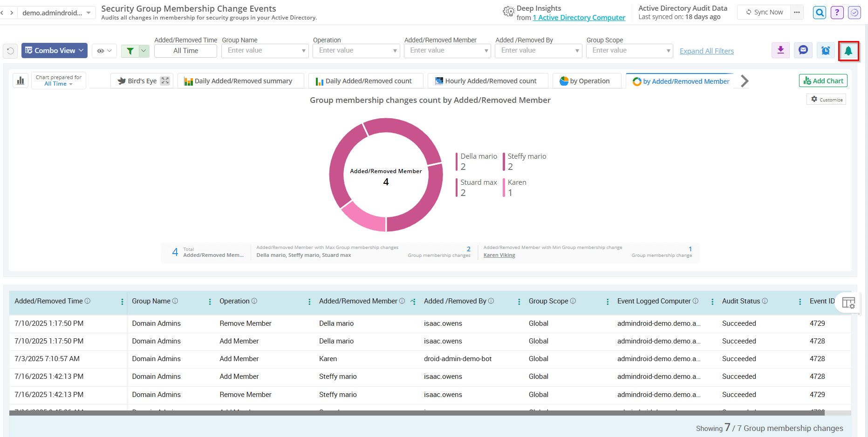
Task: Expand the demo.admindroid tenant selector
Action: coord(56,13)
